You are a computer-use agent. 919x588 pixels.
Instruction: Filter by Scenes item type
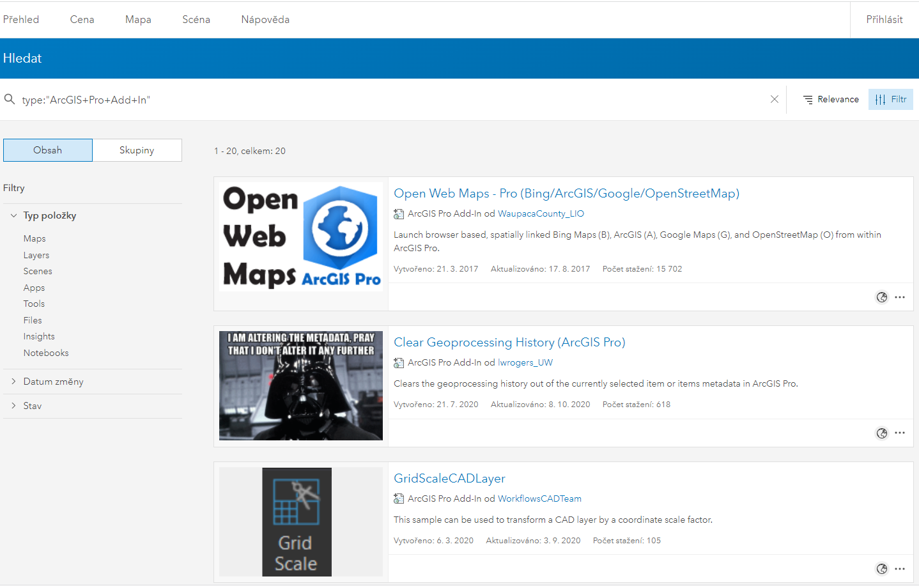pyautogui.click(x=38, y=271)
